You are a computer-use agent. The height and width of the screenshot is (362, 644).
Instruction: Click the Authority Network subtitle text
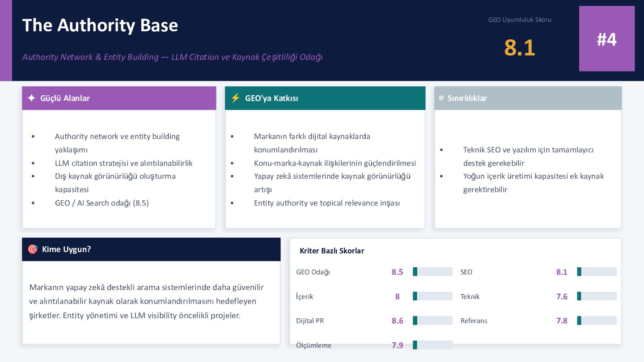tap(172, 57)
